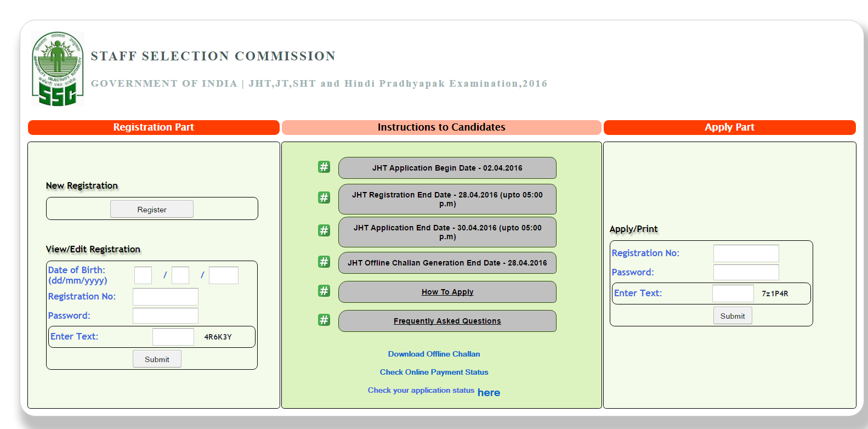Click the JHT Application End Date notice

[447, 232]
